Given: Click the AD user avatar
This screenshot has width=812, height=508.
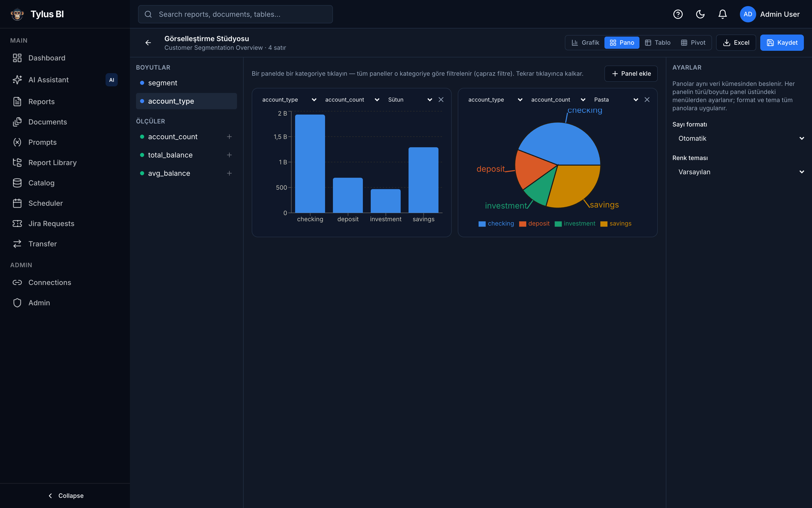Looking at the screenshot, I should coord(748,14).
